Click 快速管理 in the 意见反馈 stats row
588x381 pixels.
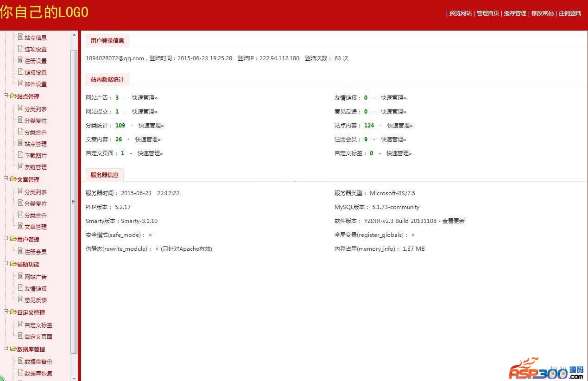(393, 112)
